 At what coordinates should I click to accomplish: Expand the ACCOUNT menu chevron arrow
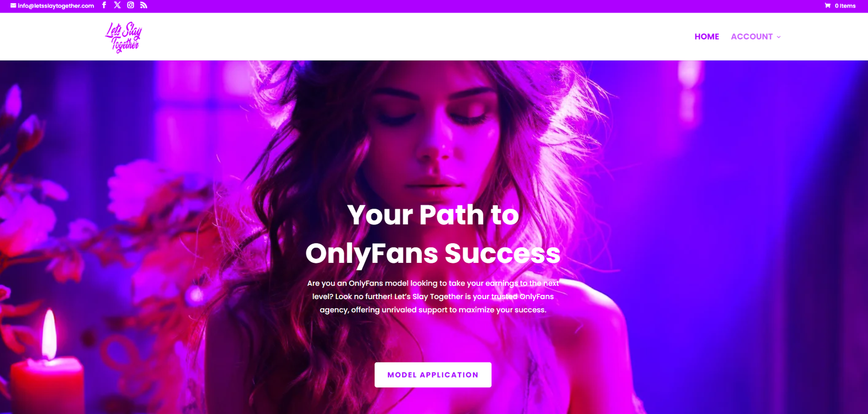click(x=778, y=37)
